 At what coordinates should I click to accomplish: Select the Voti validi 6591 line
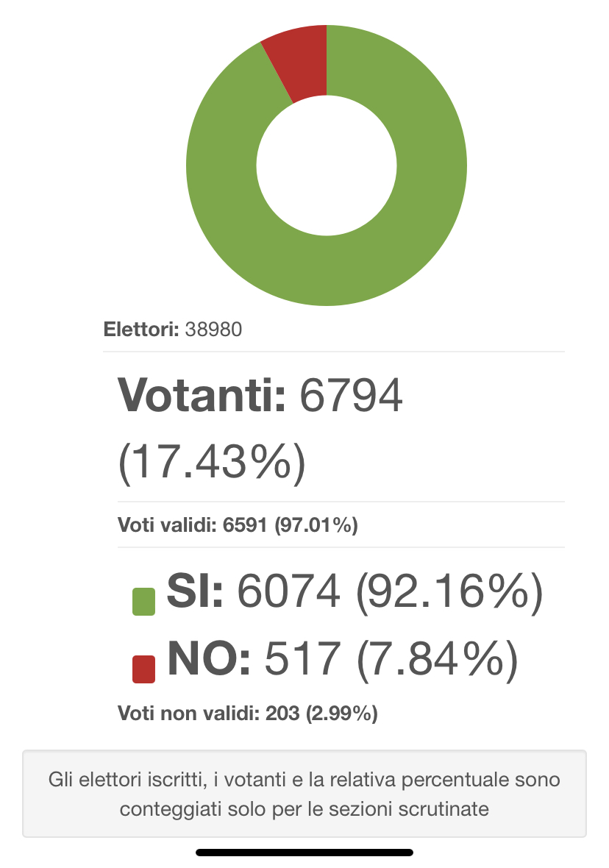click(x=238, y=524)
